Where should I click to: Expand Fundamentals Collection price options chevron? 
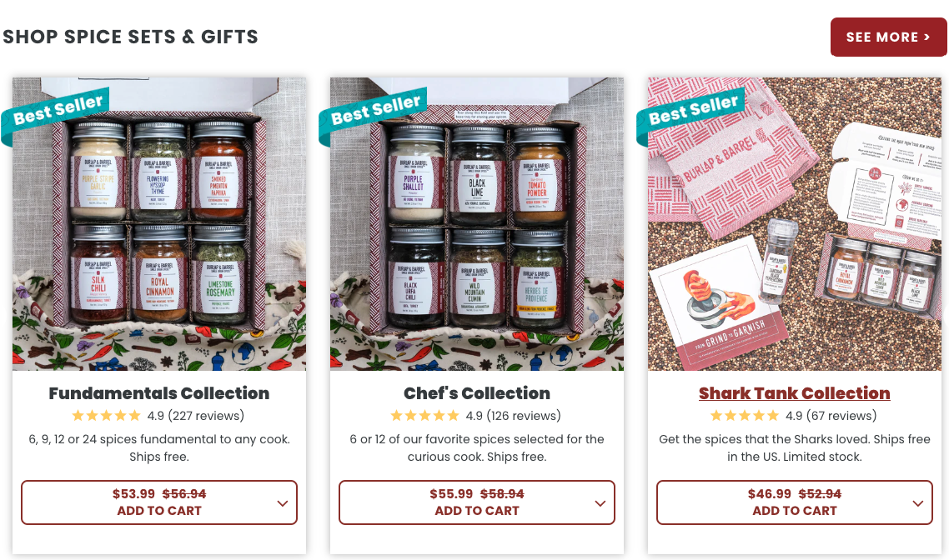(283, 503)
